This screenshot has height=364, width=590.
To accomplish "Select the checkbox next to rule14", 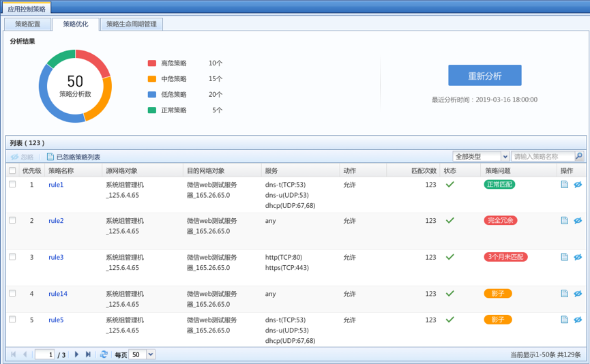I will click(x=12, y=293).
